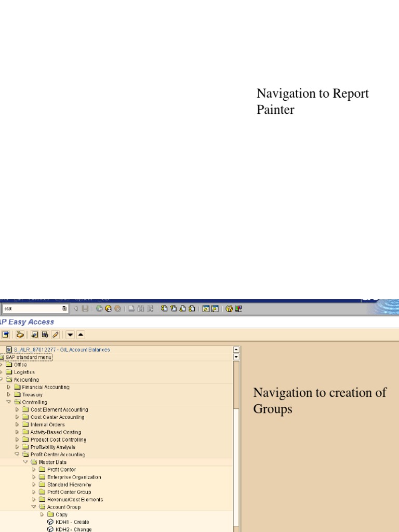Viewport: 399px width, 532px height.
Task: Expand the Internal Orders node
Action: 17,424
